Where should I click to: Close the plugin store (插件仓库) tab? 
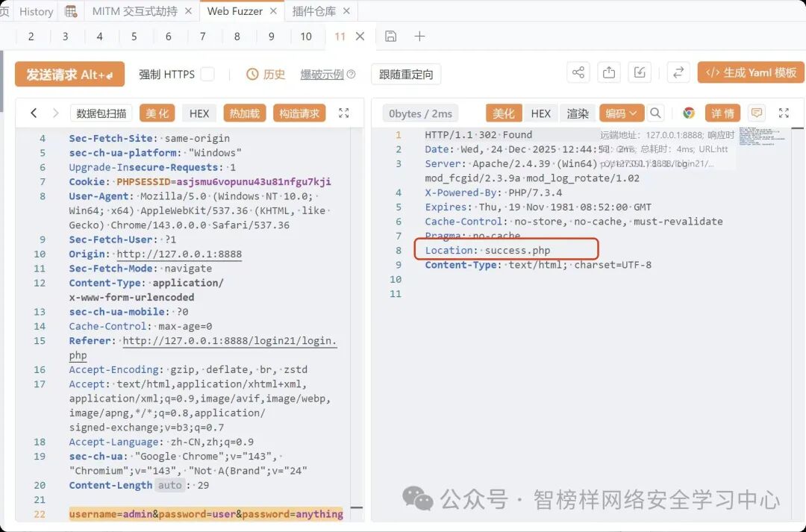click(346, 11)
